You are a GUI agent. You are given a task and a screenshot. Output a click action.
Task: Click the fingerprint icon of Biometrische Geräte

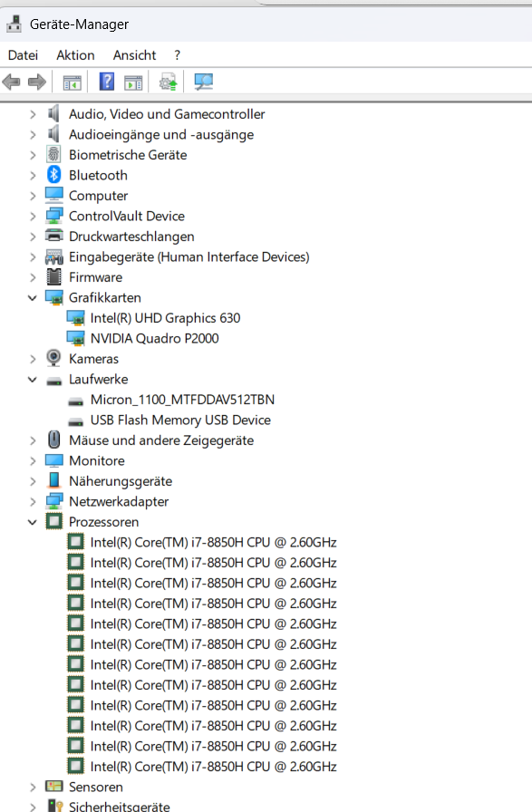[53, 154]
